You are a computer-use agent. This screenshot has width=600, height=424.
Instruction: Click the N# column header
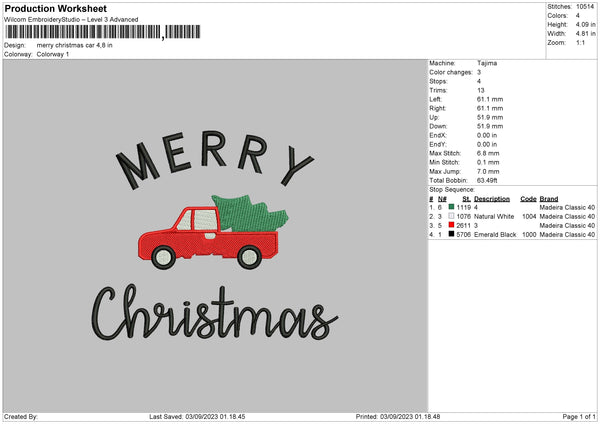tap(442, 199)
